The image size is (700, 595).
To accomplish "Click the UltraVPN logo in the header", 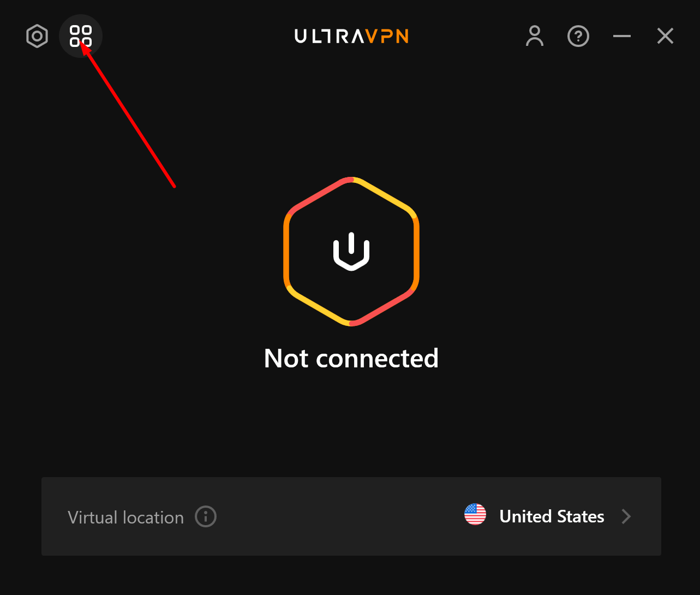I will pyautogui.click(x=351, y=36).
